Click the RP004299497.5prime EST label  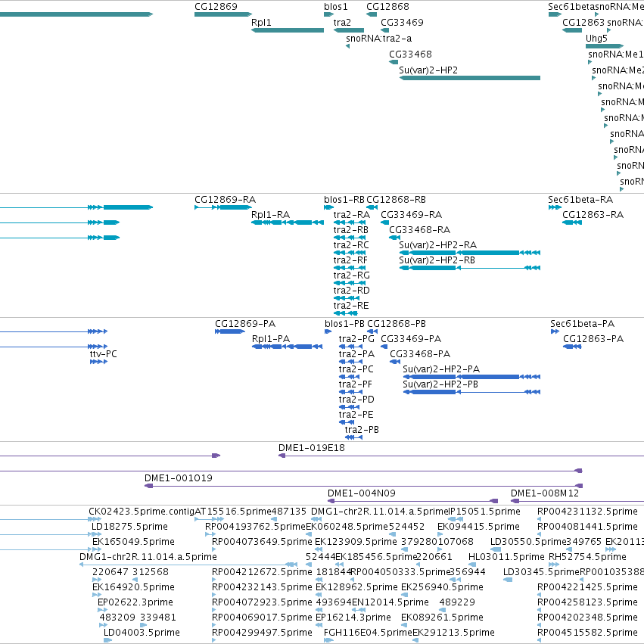pos(262,633)
